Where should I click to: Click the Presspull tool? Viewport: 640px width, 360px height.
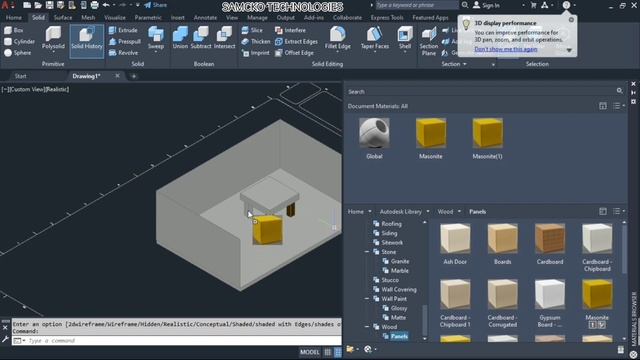coord(125,42)
